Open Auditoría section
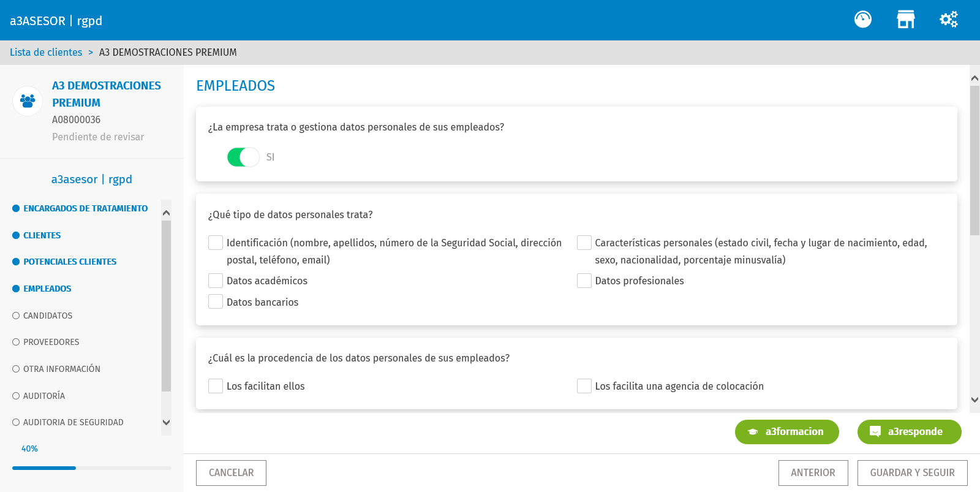The width and height of the screenshot is (980, 492). tap(44, 396)
